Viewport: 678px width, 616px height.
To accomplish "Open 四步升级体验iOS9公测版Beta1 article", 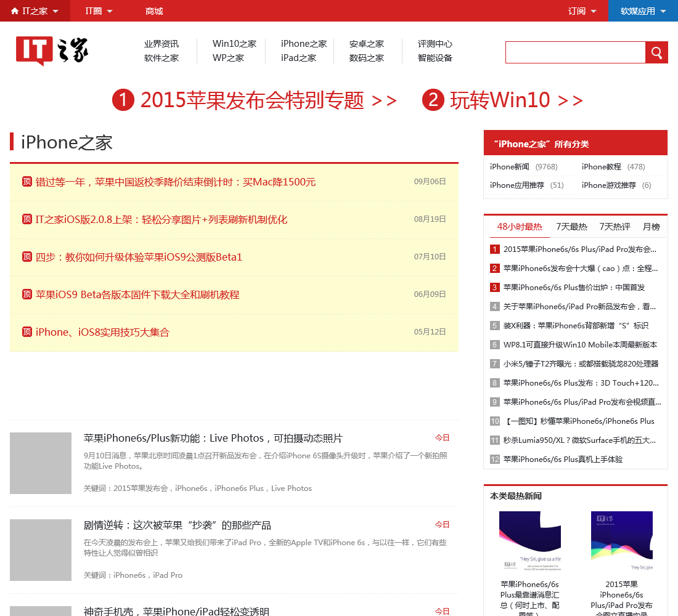I will (139, 257).
